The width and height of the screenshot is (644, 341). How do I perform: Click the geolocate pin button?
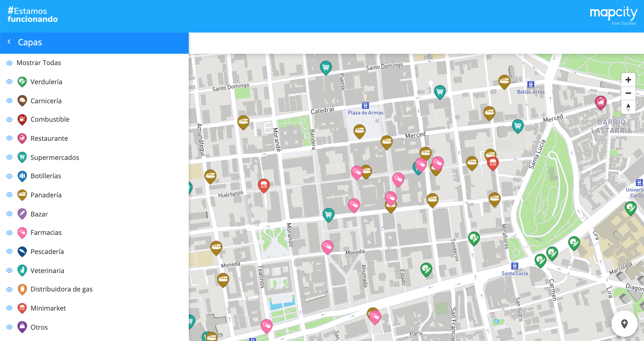point(624,323)
